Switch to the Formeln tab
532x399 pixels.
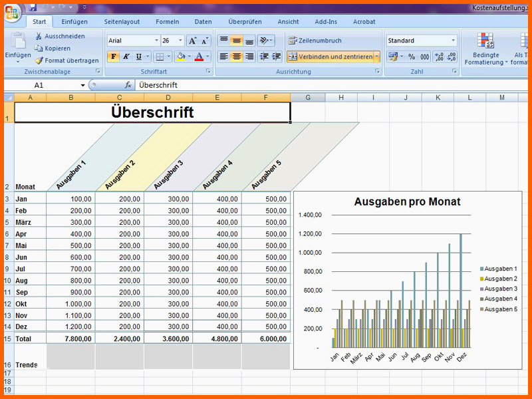tap(167, 22)
